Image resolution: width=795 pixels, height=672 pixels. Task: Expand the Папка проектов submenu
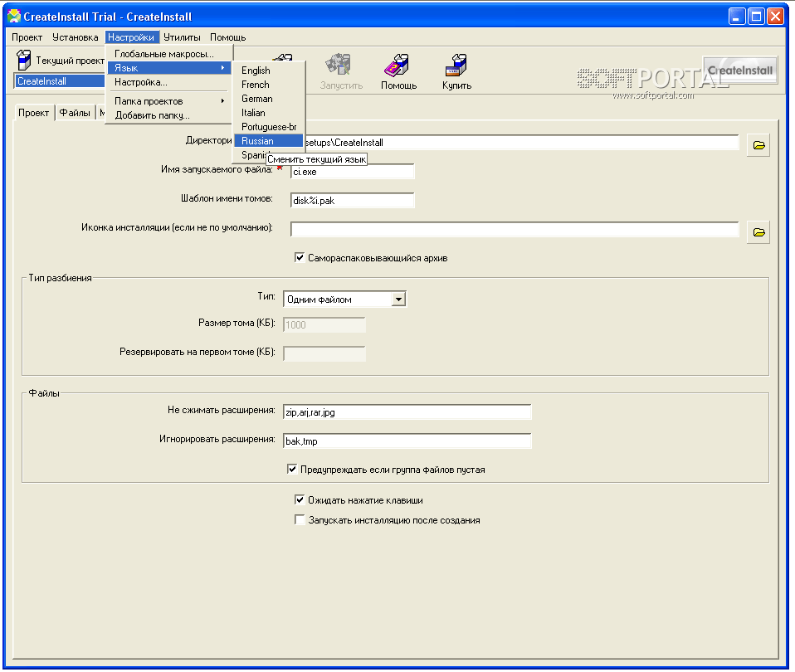169,101
